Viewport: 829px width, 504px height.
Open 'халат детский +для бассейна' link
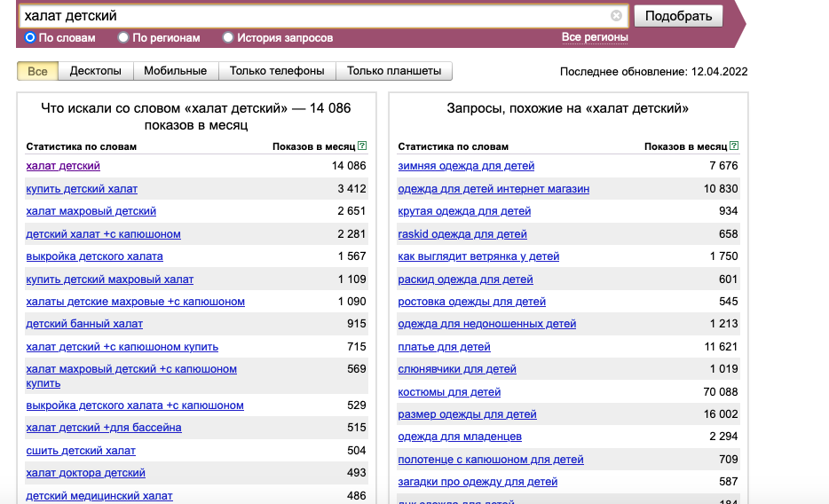(104, 428)
